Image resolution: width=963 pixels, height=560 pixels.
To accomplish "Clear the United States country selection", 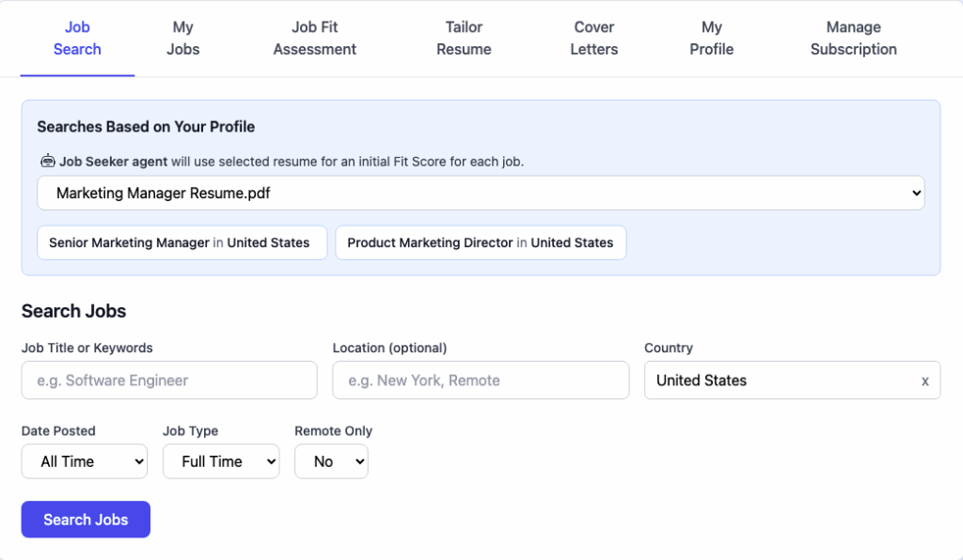I will (x=925, y=381).
